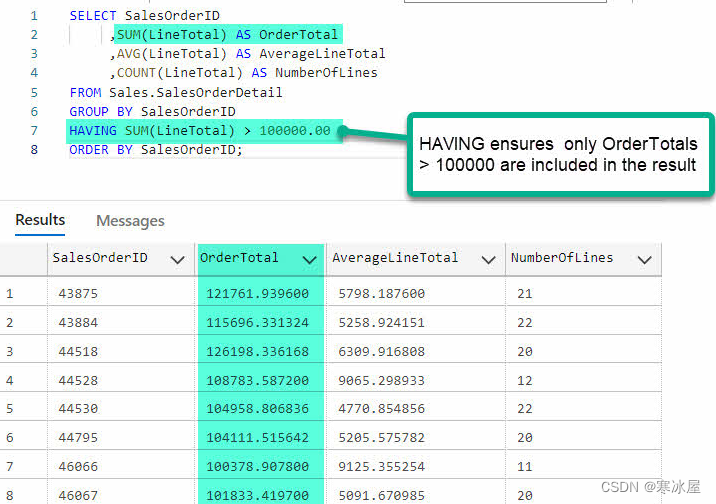Place cursor on SELECT SalesOrderID line
The image size is (716, 504).
pos(144,16)
